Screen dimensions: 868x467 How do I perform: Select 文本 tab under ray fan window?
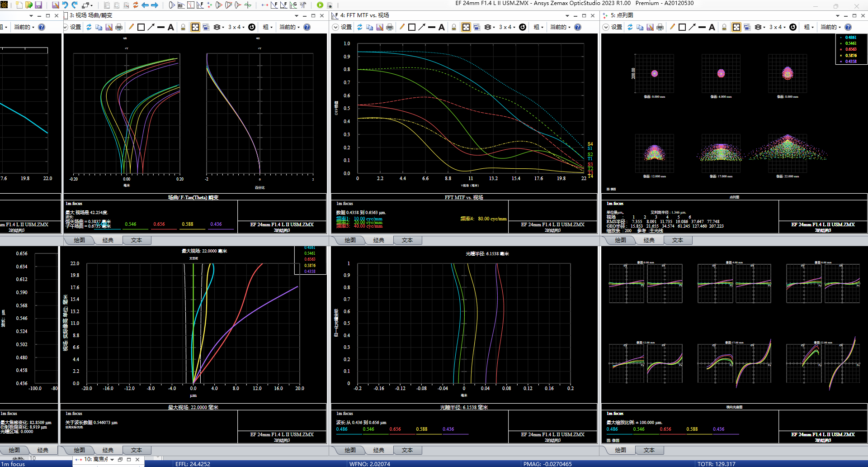(649, 450)
